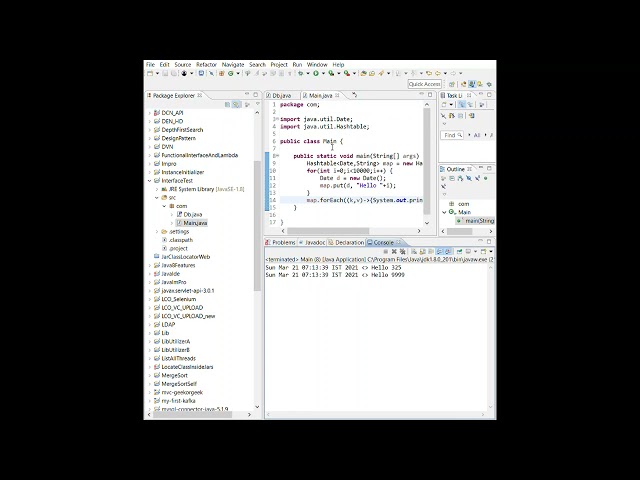Click the editor horizontal scrollbar thumb
Screen dimensions: 640x480
tap(328, 231)
